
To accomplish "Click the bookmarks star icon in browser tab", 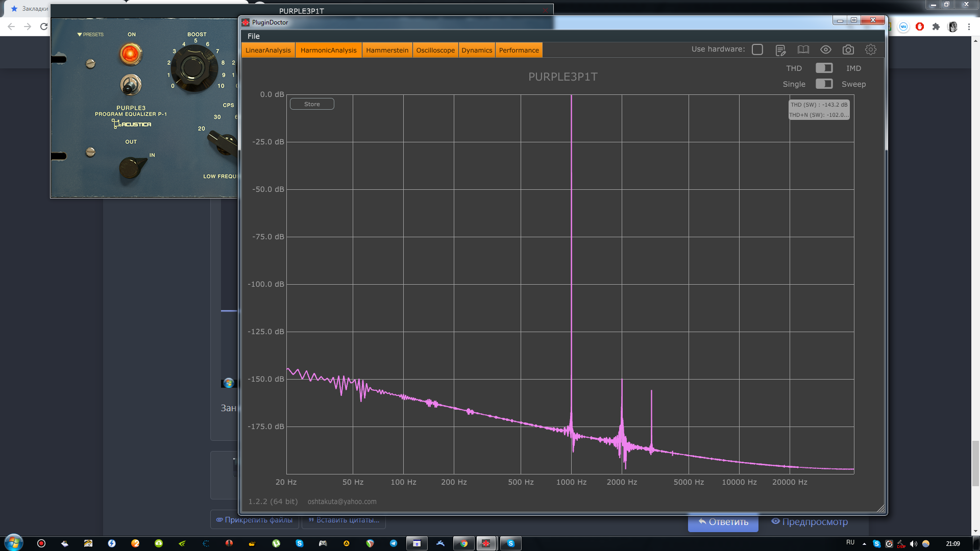I will (x=14, y=9).
